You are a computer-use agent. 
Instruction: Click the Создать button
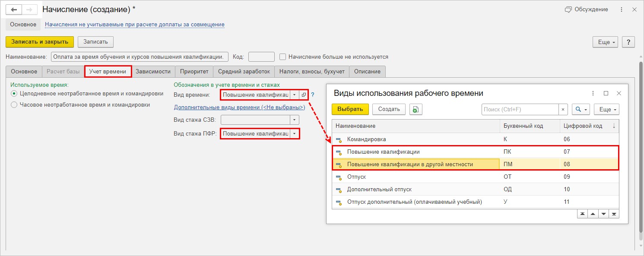tap(389, 109)
